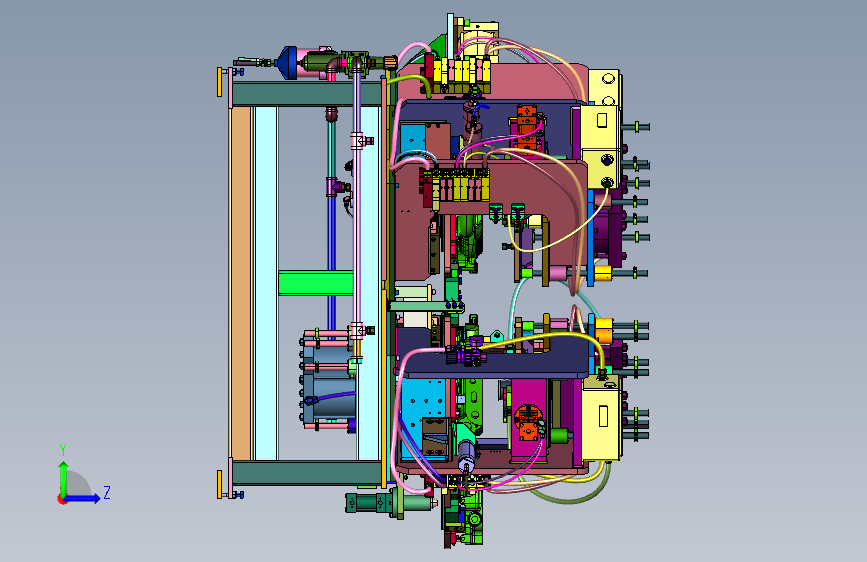Click the Z label on the coordinate triad
This screenshot has height=562, width=867.
click(107, 492)
